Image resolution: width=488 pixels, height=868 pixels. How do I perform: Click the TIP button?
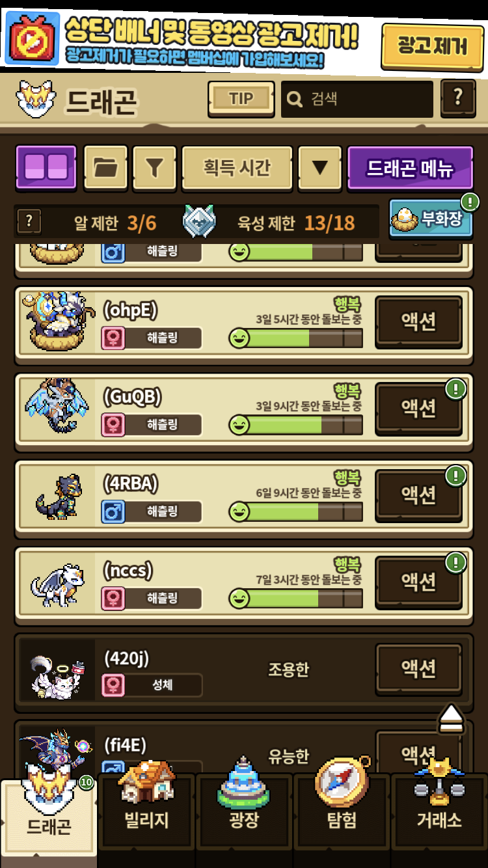point(241,99)
